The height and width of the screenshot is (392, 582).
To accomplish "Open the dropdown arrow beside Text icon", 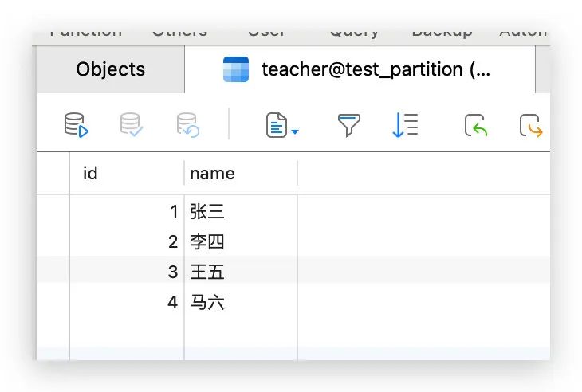I will click(295, 131).
